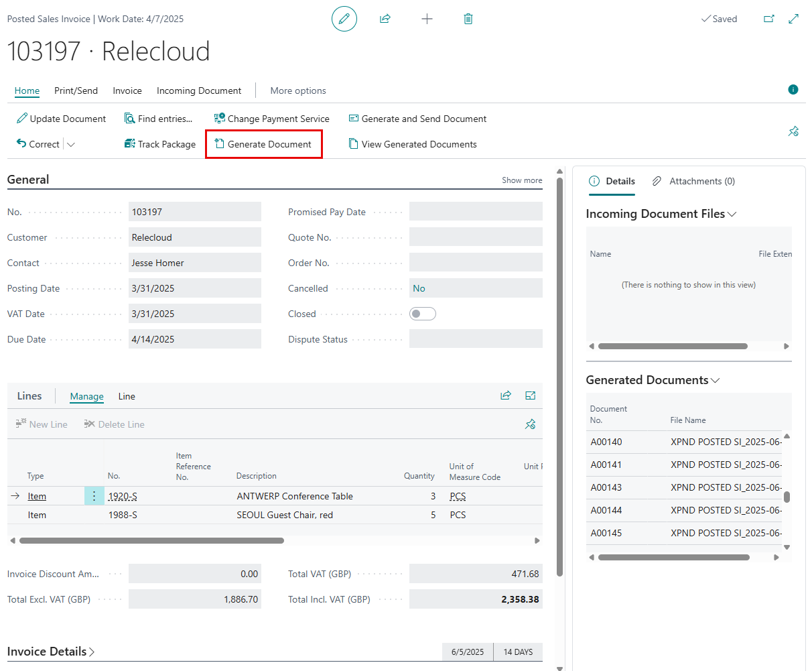The height and width of the screenshot is (671, 812).
Task: Click the Lines horizontal scrollbar
Action: [x=151, y=540]
